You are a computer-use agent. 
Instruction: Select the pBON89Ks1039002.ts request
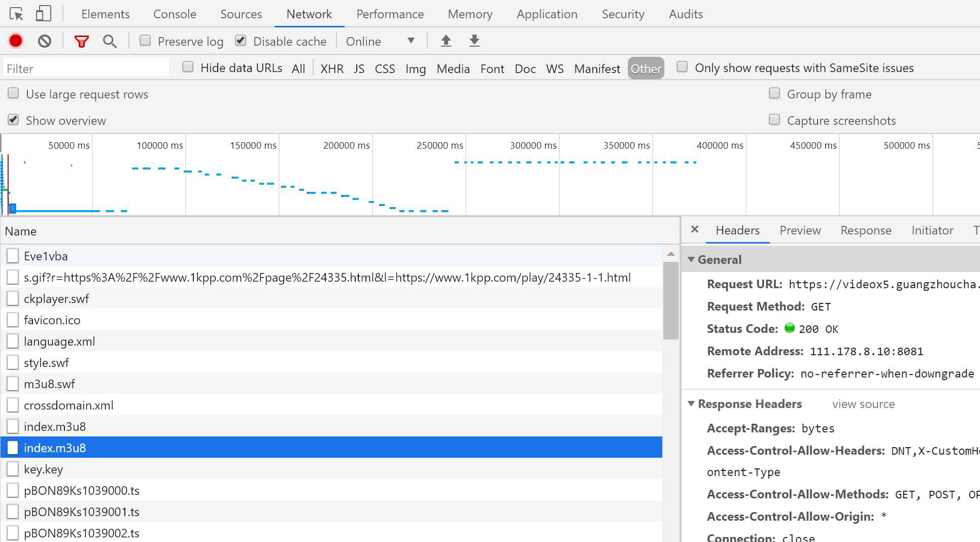331,533
